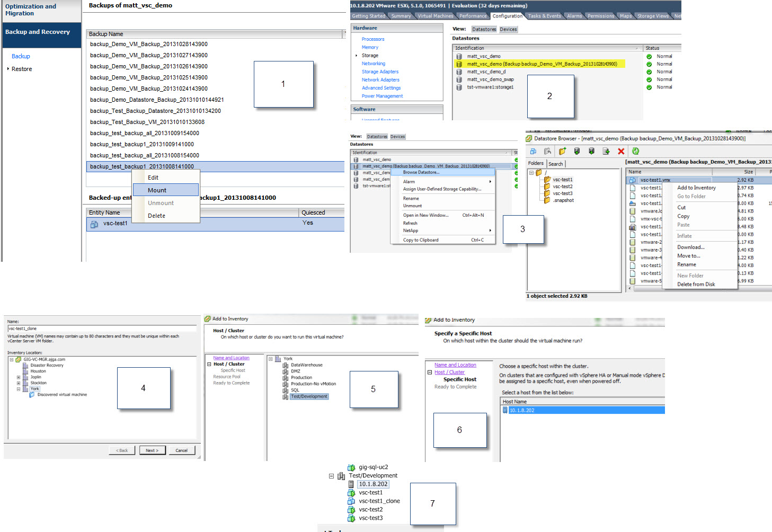This screenshot has height=532, width=772.
Task: Click the red X delete icon in Datastore Browser
Action: [x=621, y=152]
